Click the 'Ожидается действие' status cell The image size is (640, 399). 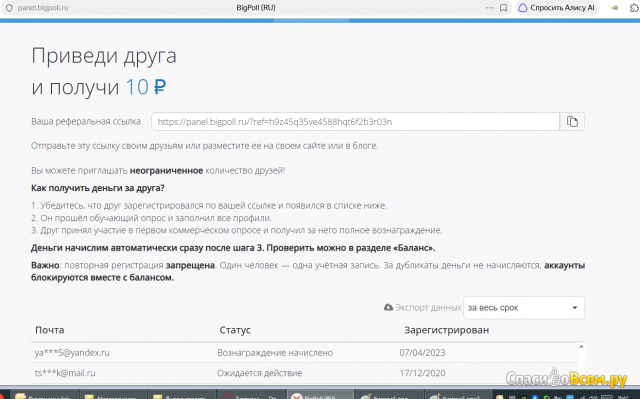pos(260,373)
